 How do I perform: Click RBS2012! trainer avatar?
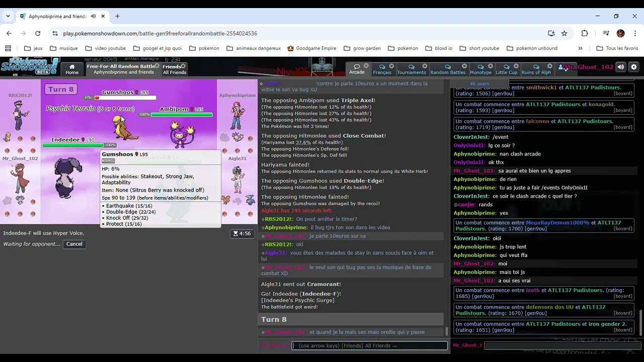20,115
